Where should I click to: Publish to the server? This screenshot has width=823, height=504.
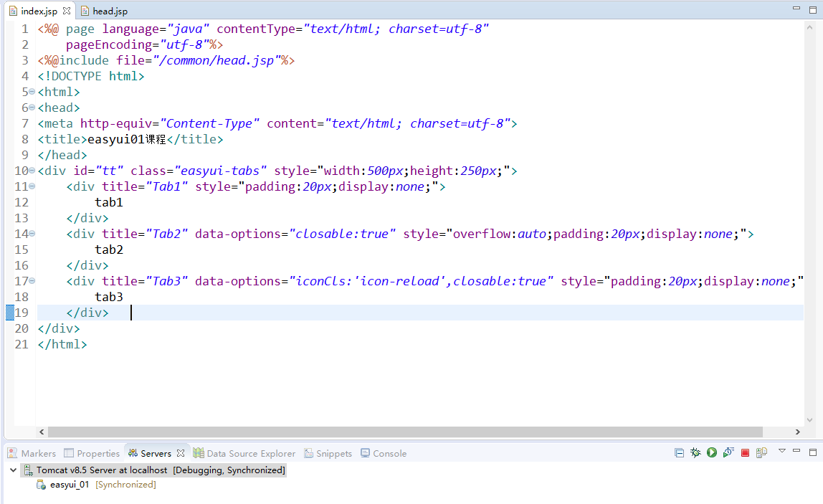click(x=761, y=452)
